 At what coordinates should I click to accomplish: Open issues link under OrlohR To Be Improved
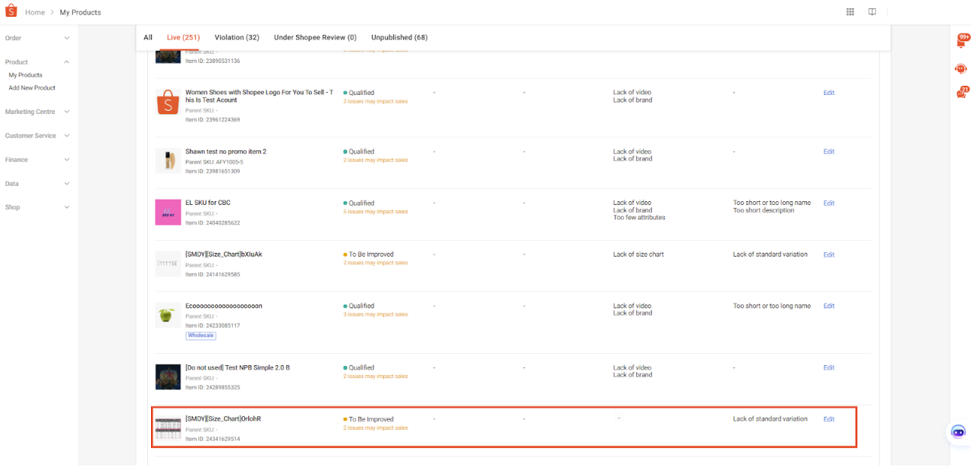(x=376, y=428)
